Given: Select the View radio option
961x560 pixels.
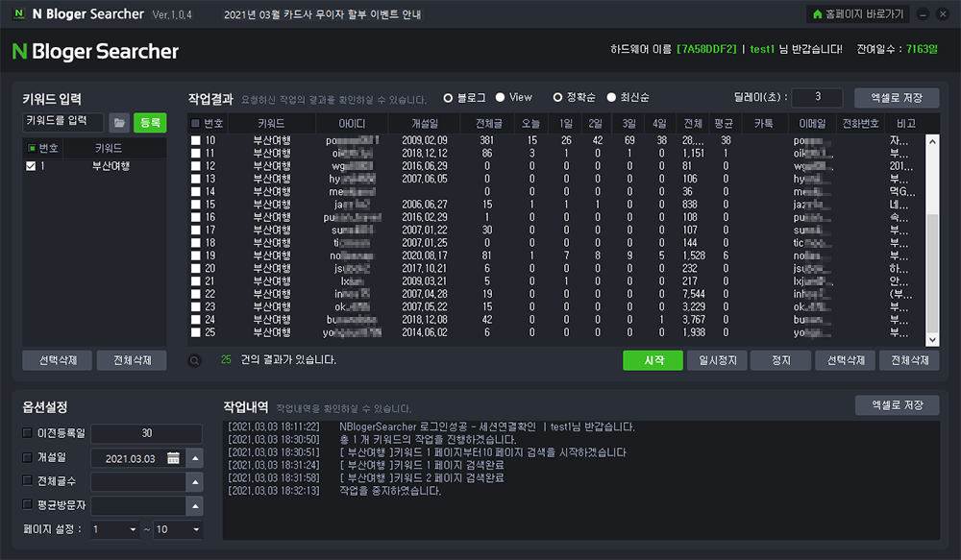Looking at the screenshot, I should point(500,97).
